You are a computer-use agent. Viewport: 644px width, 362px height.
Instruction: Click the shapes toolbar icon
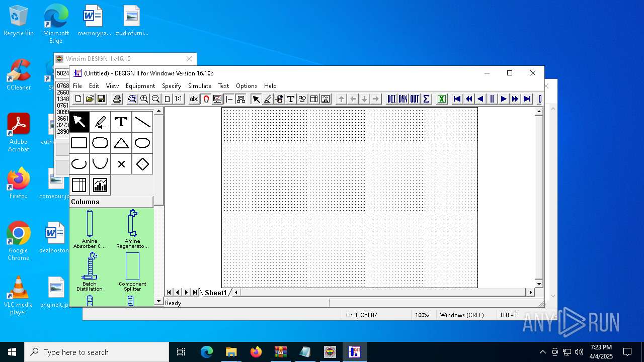[302, 99]
